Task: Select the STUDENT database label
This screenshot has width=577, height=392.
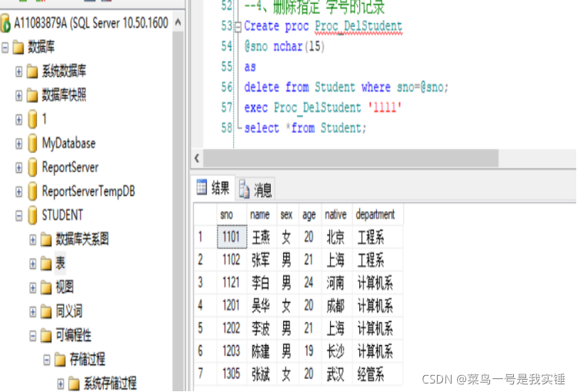Action: 62,215
